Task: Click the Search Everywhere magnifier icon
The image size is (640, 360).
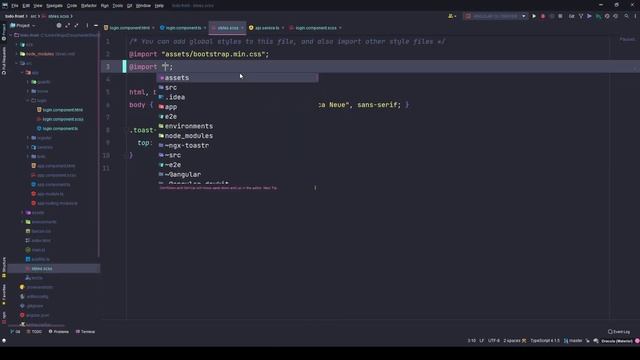Action: pos(627,16)
